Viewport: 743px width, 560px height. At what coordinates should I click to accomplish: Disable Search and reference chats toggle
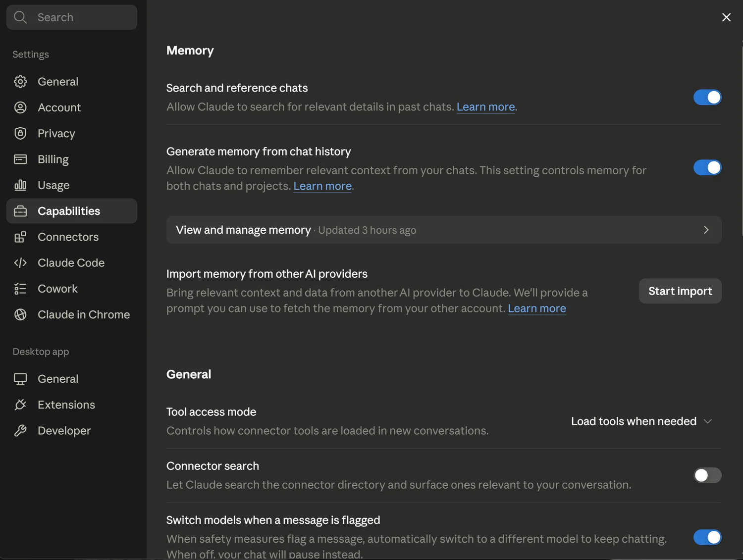pos(707,98)
